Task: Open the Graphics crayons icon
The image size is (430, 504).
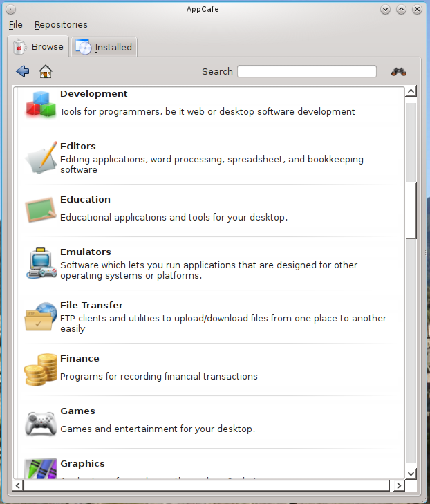Action: click(41, 469)
